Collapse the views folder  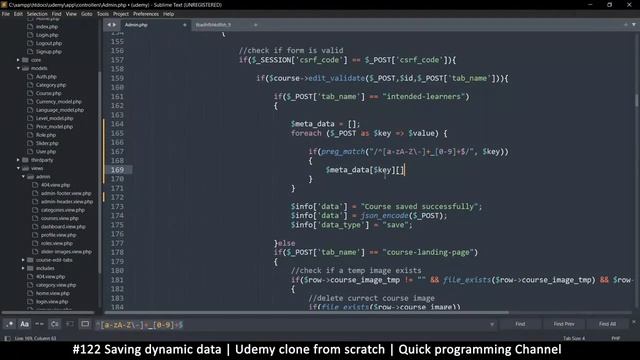pos(18,168)
